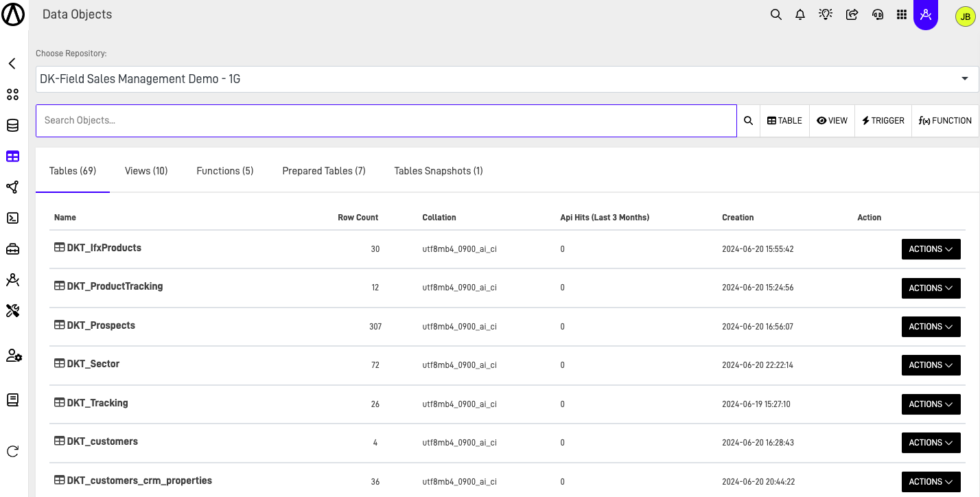Click the share export icon in header
The width and height of the screenshot is (980, 497).
click(852, 14)
